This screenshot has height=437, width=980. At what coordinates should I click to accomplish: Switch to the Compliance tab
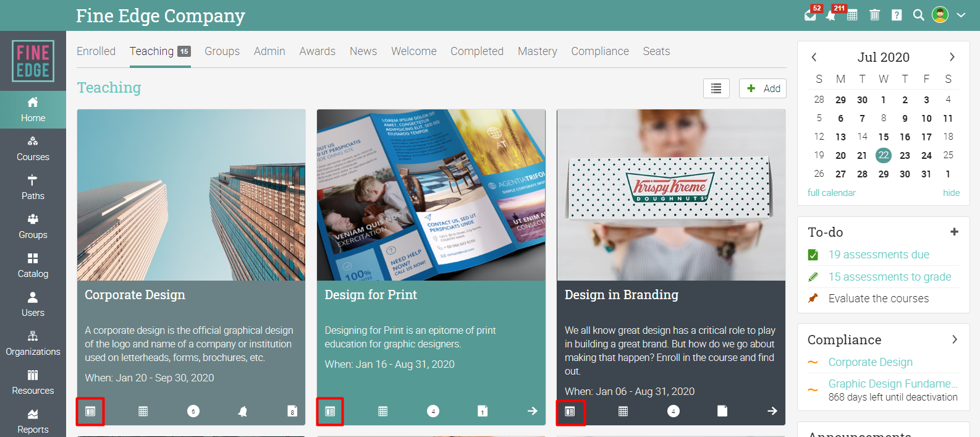600,51
